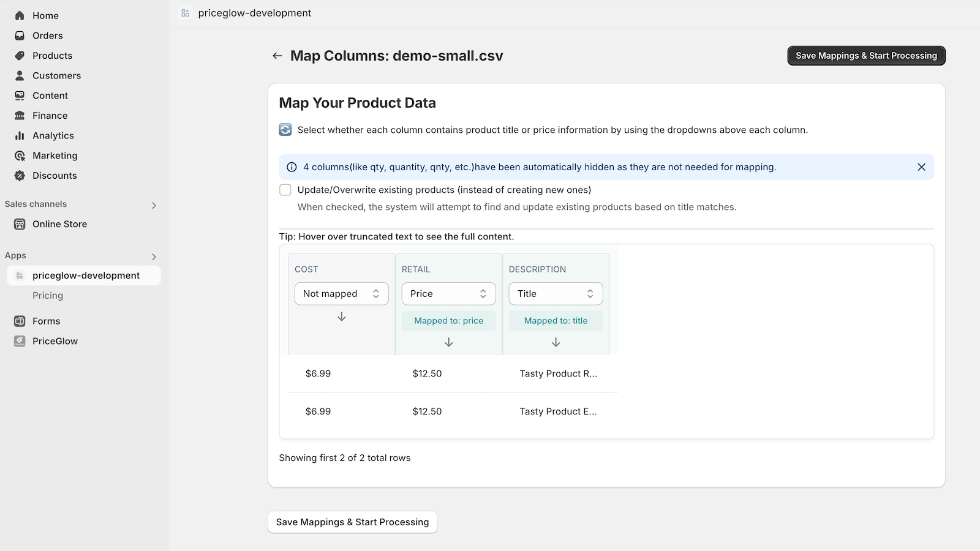The image size is (980, 551).
Task: Open the Forms app
Action: (46, 321)
